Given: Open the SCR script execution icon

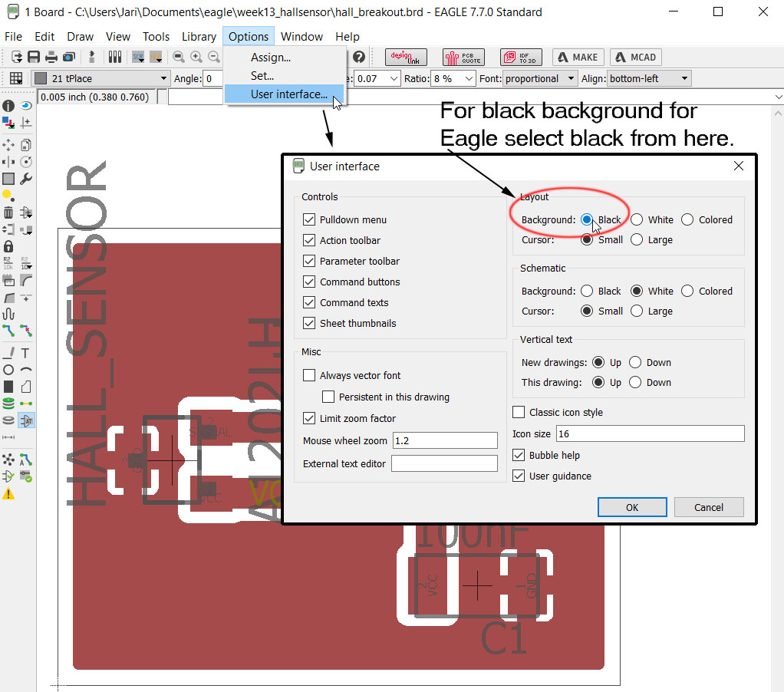Looking at the screenshot, I should (x=138, y=57).
